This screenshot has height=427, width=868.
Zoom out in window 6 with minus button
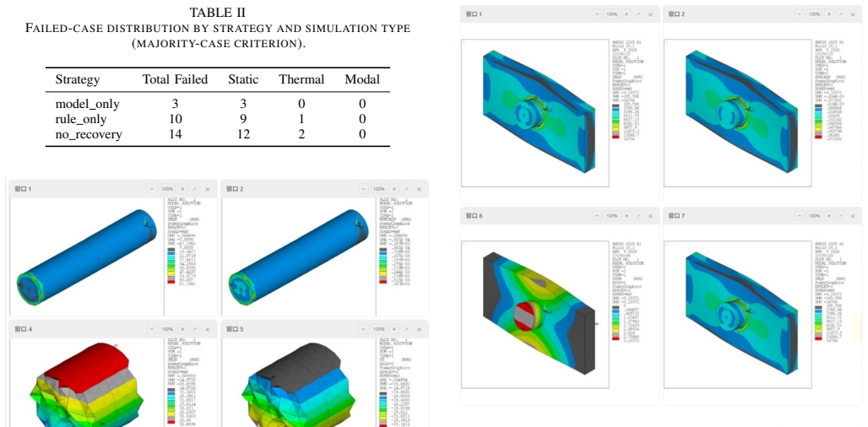597,216
